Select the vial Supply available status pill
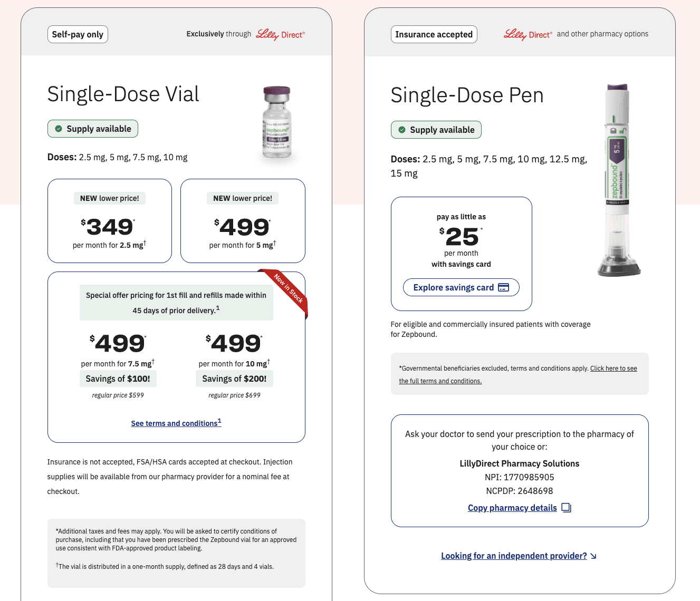Screen dimensions: 700x601 (x=92, y=128)
